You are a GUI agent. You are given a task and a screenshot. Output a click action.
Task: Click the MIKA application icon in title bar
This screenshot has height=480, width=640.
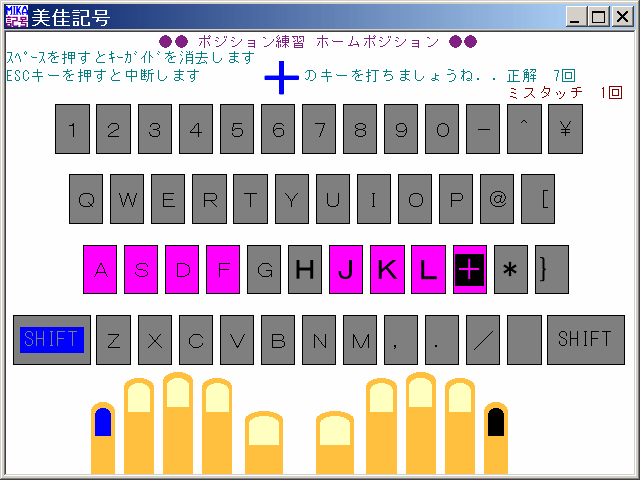click(16, 16)
